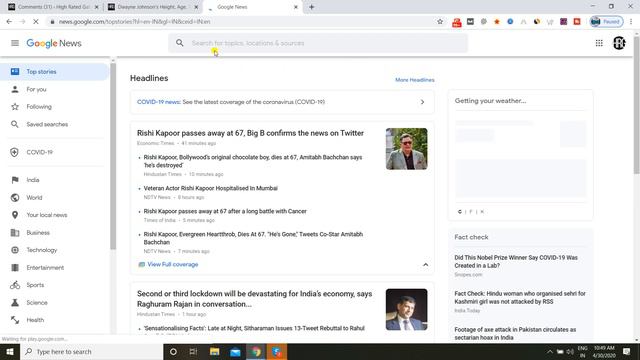Image resolution: width=640 pixels, height=360 pixels.
Task: Click the Your local news pin icon
Action: coord(15,215)
